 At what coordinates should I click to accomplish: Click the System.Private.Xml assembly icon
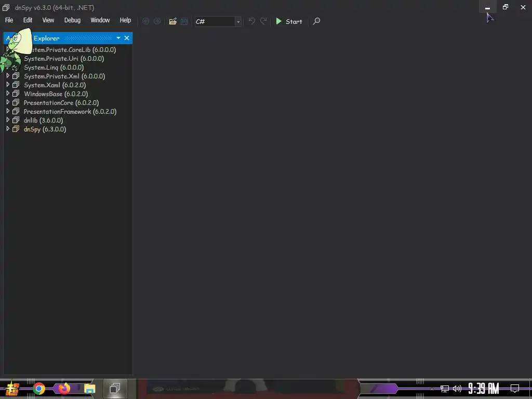click(x=16, y=76)
